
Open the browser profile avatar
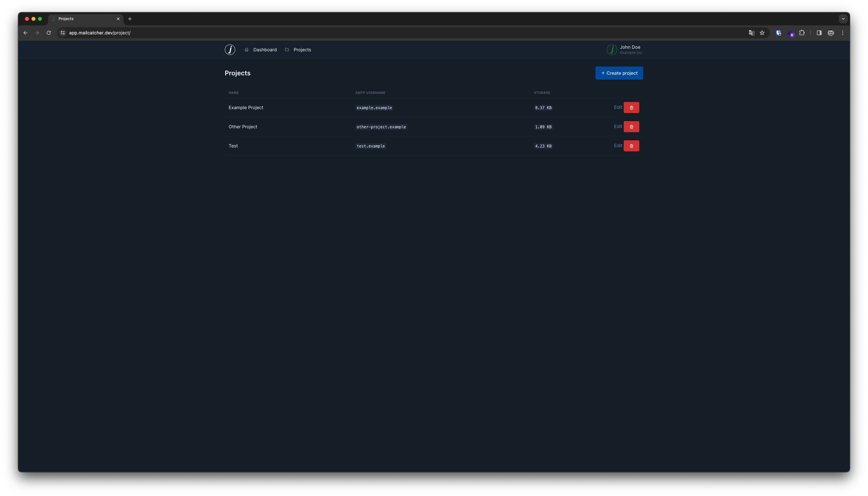831,33
